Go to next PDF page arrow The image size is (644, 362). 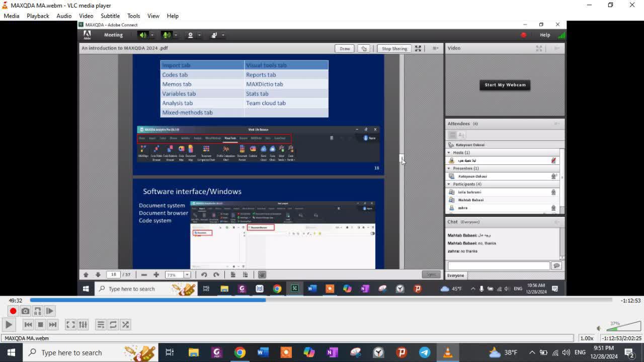(98, 275)
